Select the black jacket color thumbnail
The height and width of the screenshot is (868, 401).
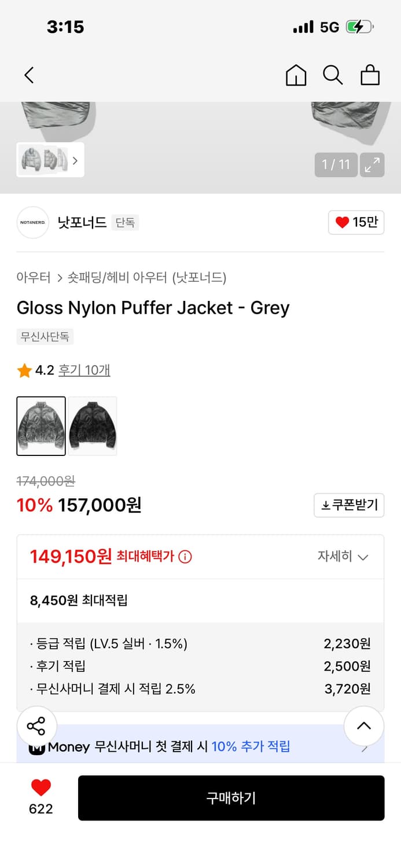(x=93, y=426)
